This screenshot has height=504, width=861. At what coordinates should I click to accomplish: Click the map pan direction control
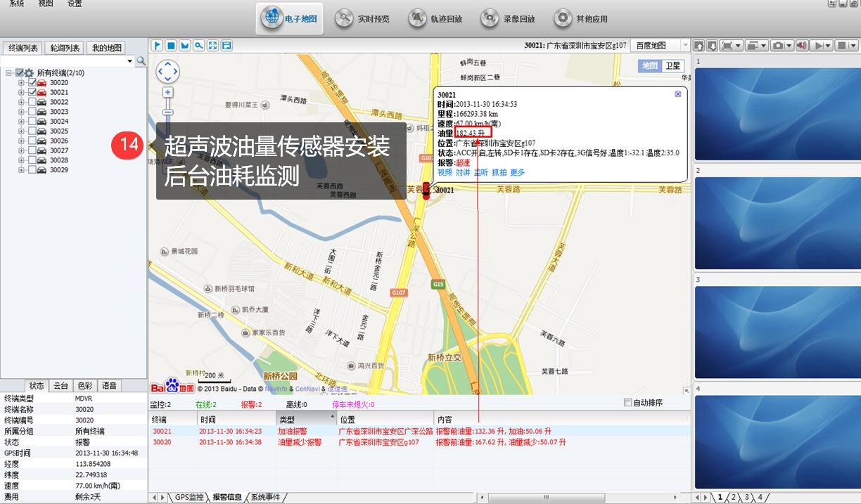tap(167, 71)
